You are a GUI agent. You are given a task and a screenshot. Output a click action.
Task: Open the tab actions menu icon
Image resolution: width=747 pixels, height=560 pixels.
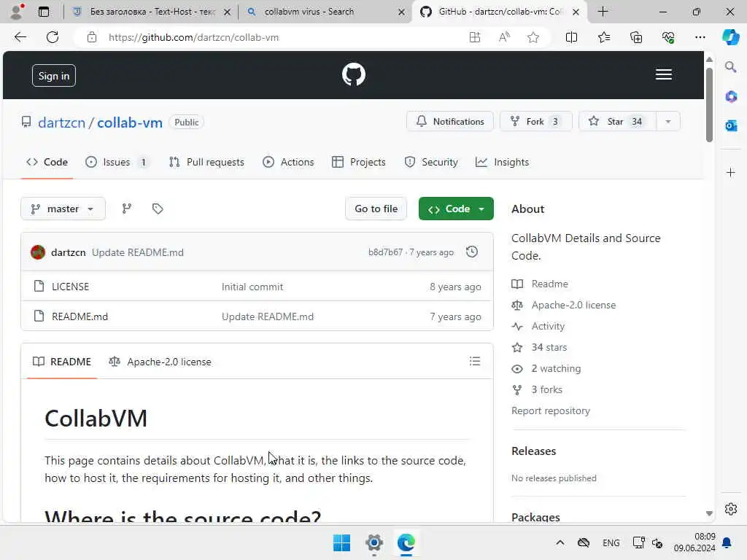tap(44, 12)
